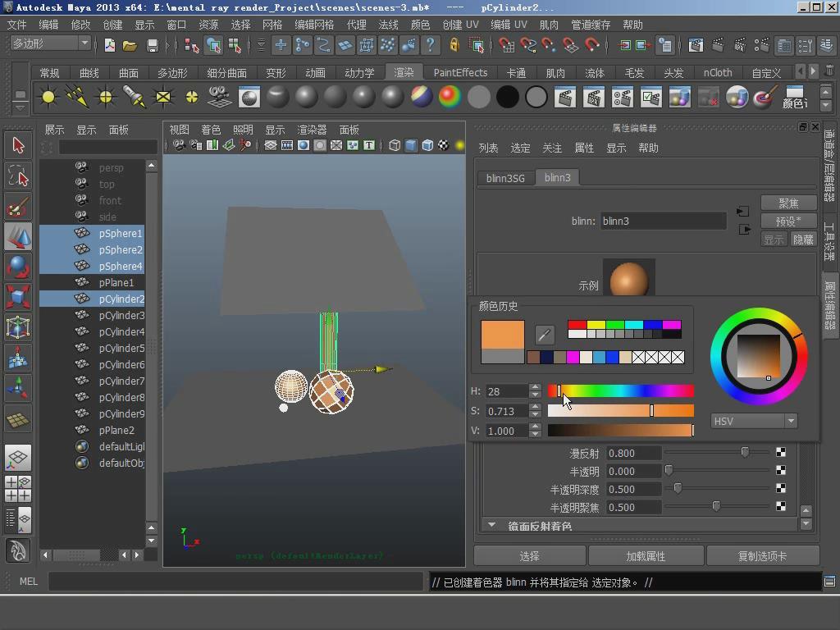The image size is (840, 630).
Task: Click the blinn name input field
Action: click(x=663, y=221)
